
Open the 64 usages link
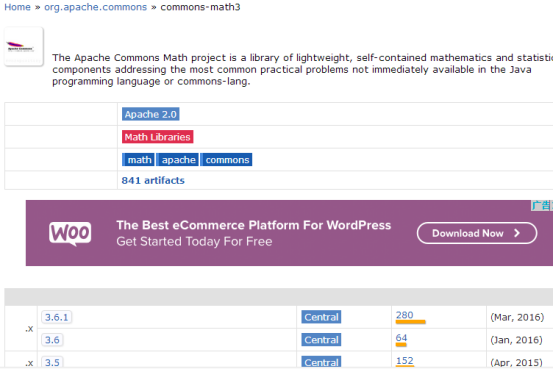click(x=401, y=337)
